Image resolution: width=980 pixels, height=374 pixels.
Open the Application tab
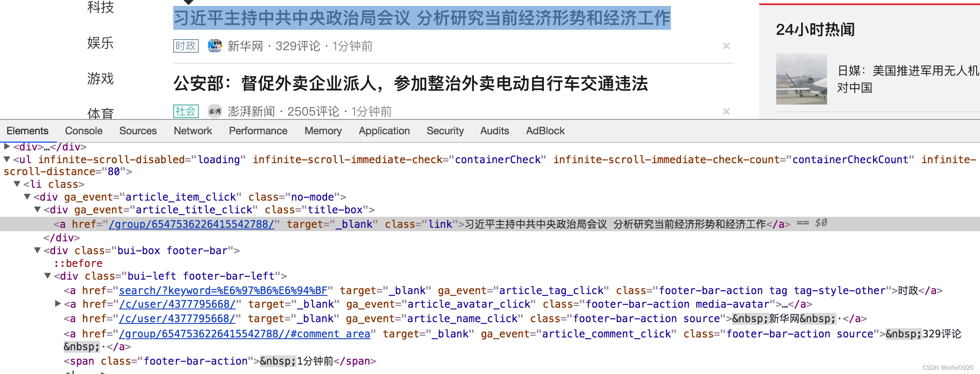coord(384,131)
